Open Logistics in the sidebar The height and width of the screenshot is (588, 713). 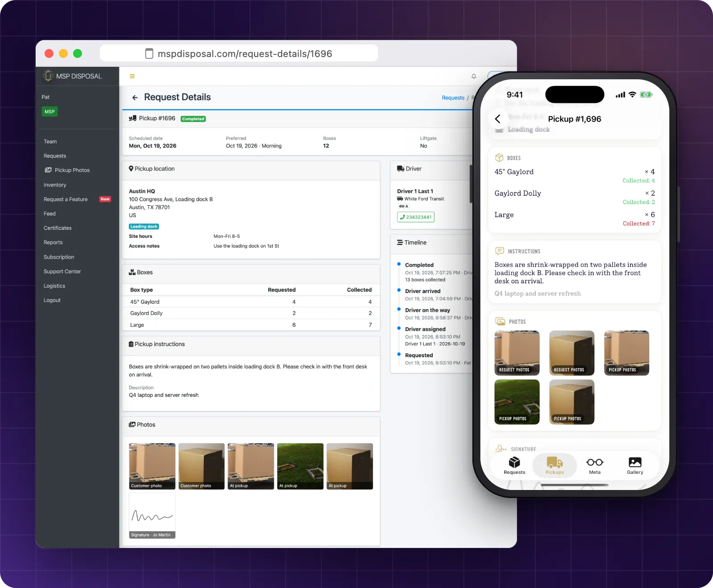[x=54, y=286]
